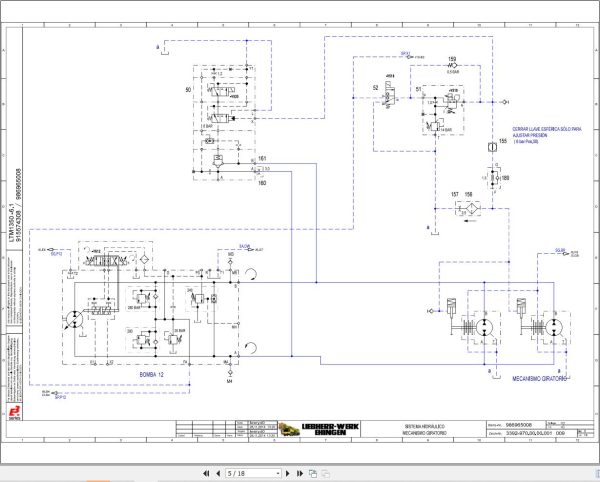
Task: Click component label '52'
Action: point(376,88)
